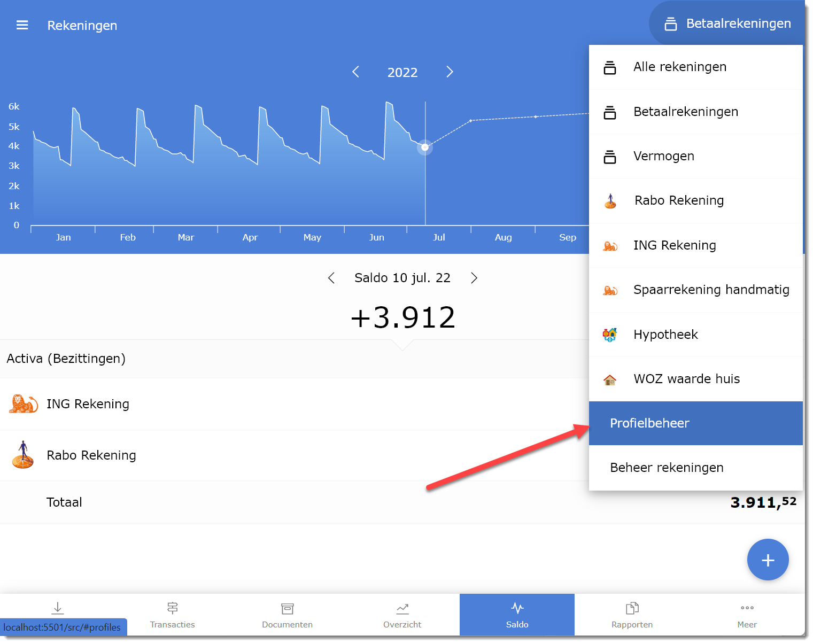Click the +3.912 balance amount
813x644 pixels.
point(402,317)
